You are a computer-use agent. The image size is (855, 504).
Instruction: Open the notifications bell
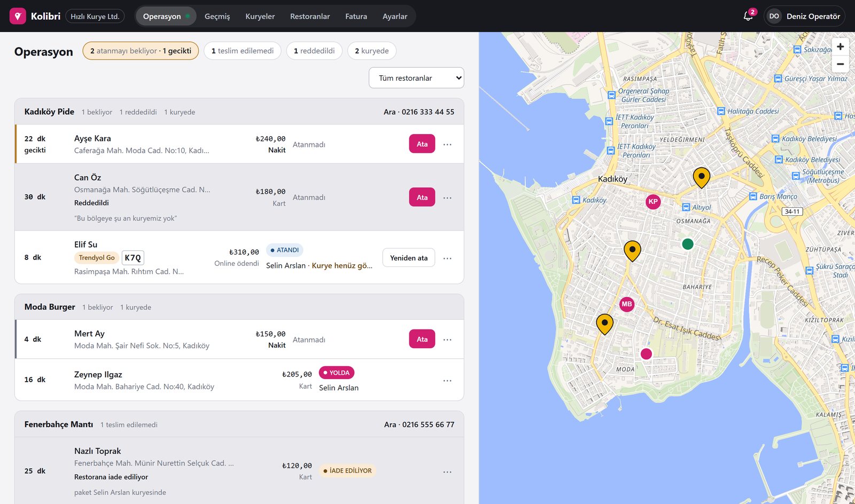click(x=748, y=16)
